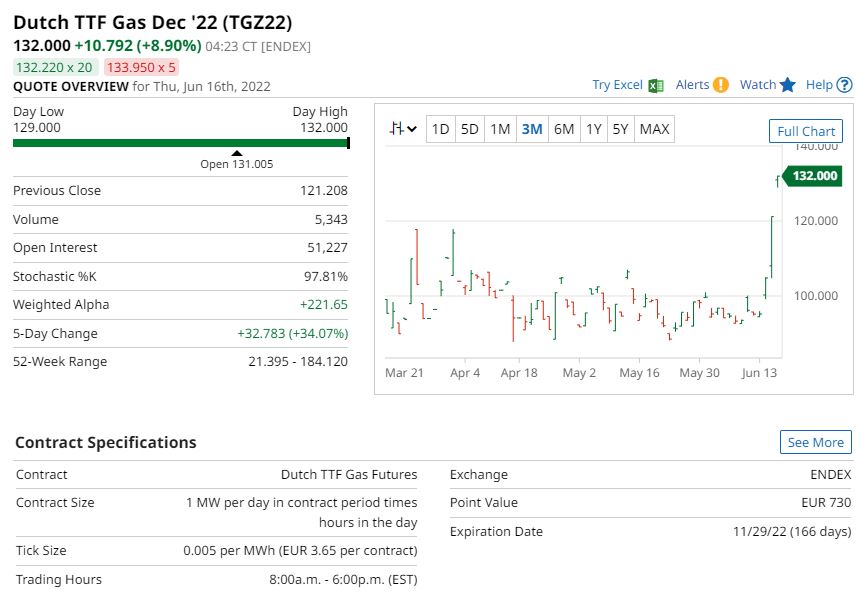Open the Full Chart button
This screenshot has width=863, height=603.
[806, 131]
